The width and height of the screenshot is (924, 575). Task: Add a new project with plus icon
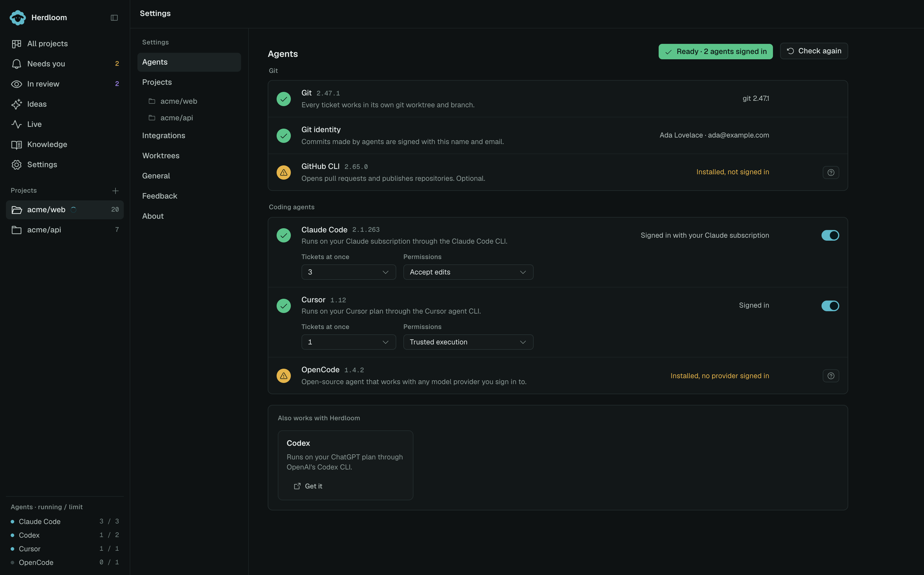point(115,191)
